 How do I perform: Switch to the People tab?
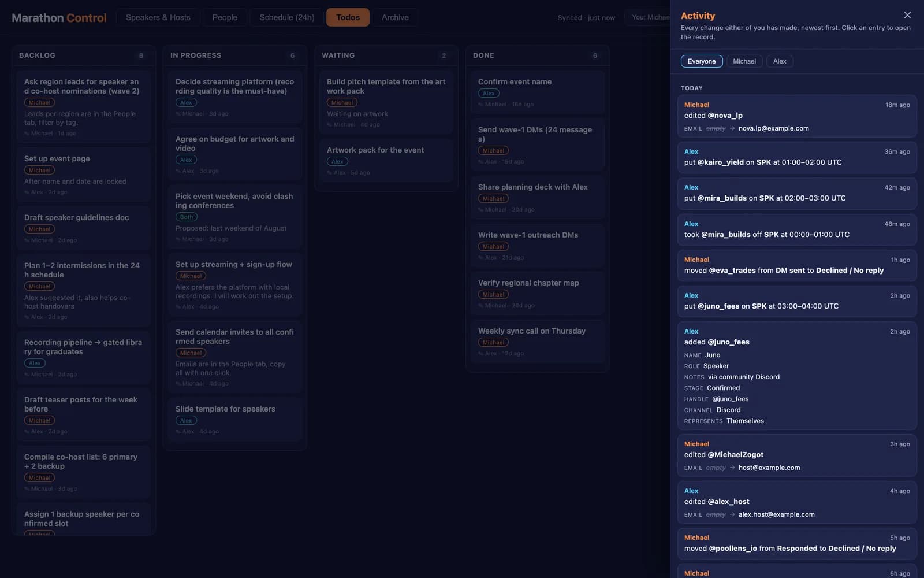tap(225, 17)
